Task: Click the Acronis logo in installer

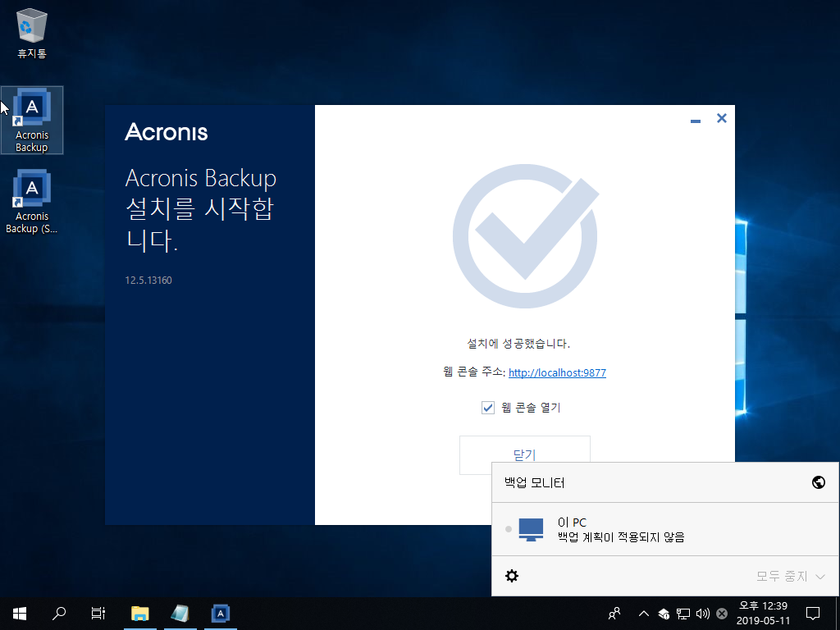Action: tap(166, 132)
